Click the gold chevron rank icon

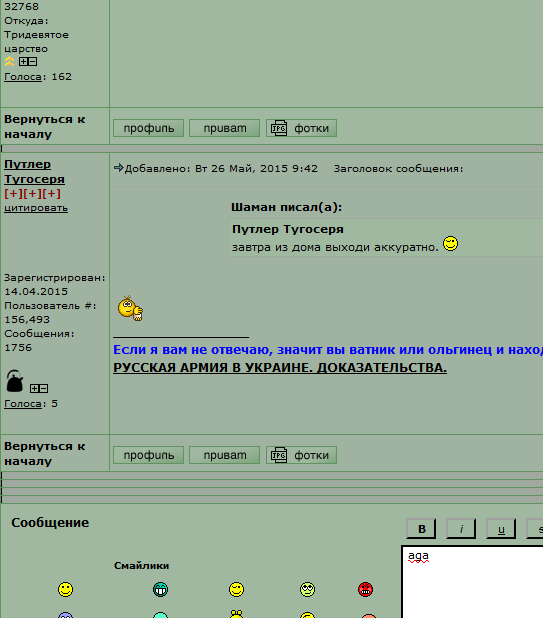(9, 61)
